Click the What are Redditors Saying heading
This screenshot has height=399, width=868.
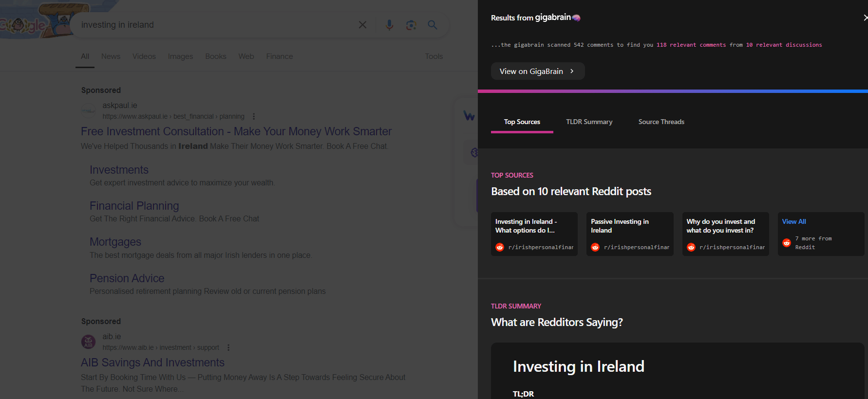(557, 322)
